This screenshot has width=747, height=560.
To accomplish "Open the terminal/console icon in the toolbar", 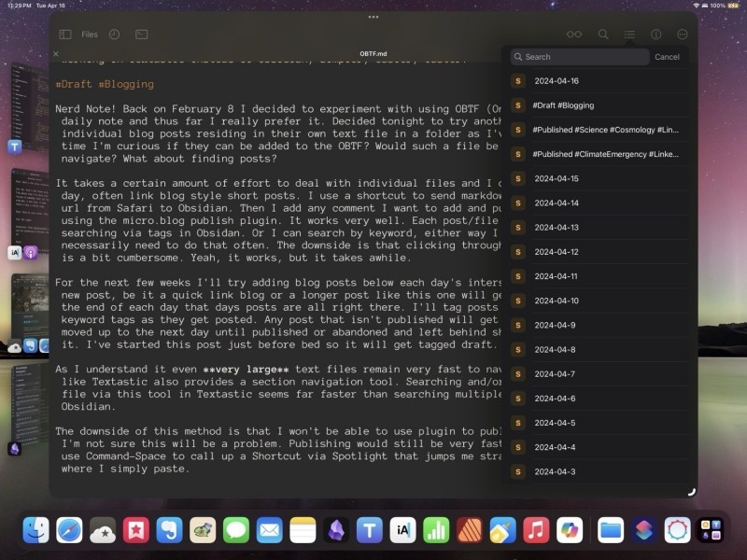I will 142,34.
